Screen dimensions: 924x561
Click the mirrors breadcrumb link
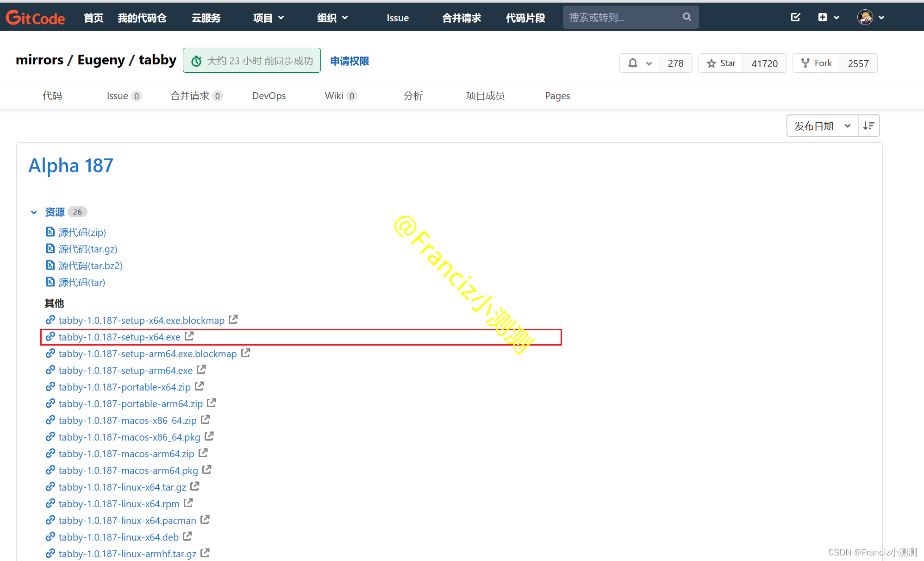point(39,60)
